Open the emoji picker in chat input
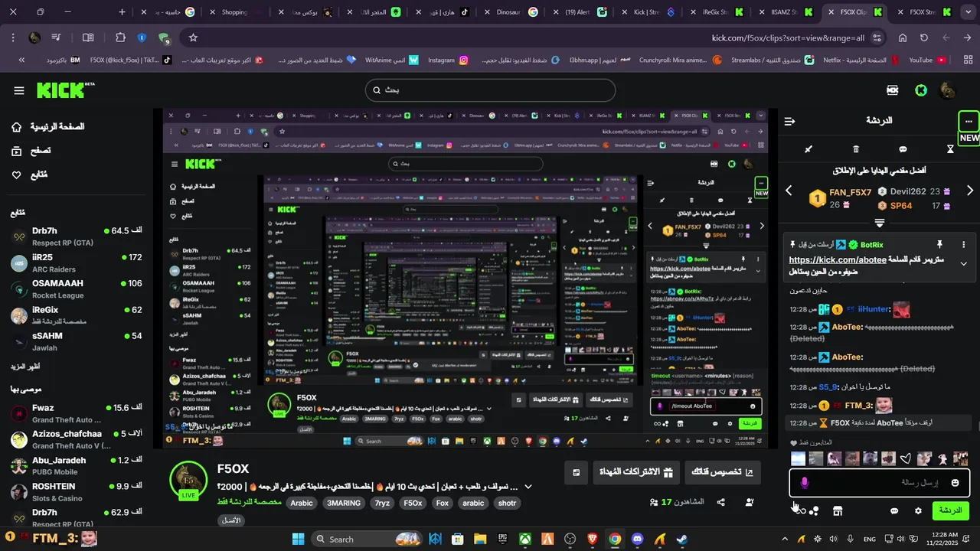 [x=955, y=483]
